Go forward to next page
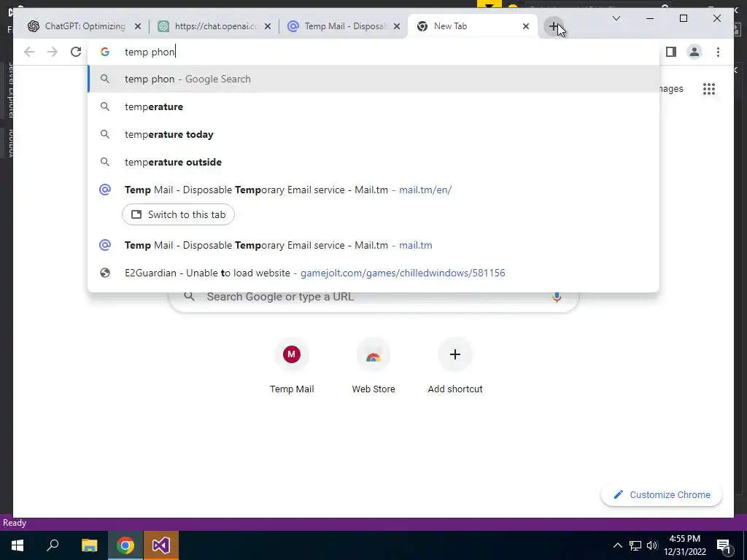747x560 pixels. [x=53, y=52]
